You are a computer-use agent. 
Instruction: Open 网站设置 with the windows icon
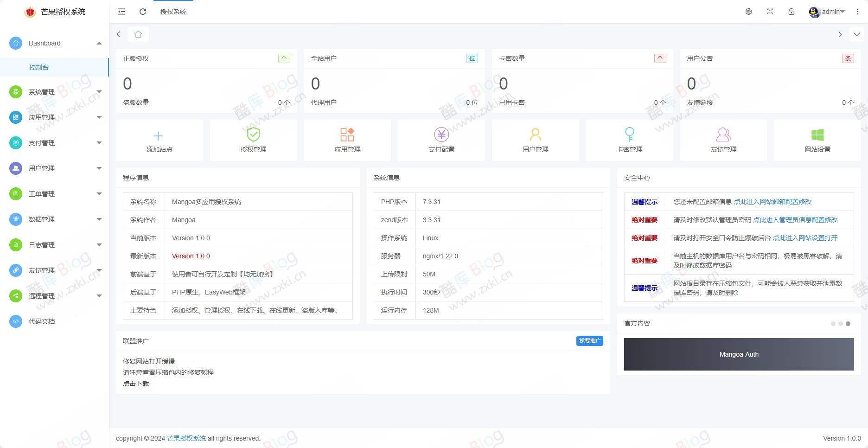(817, 135)
